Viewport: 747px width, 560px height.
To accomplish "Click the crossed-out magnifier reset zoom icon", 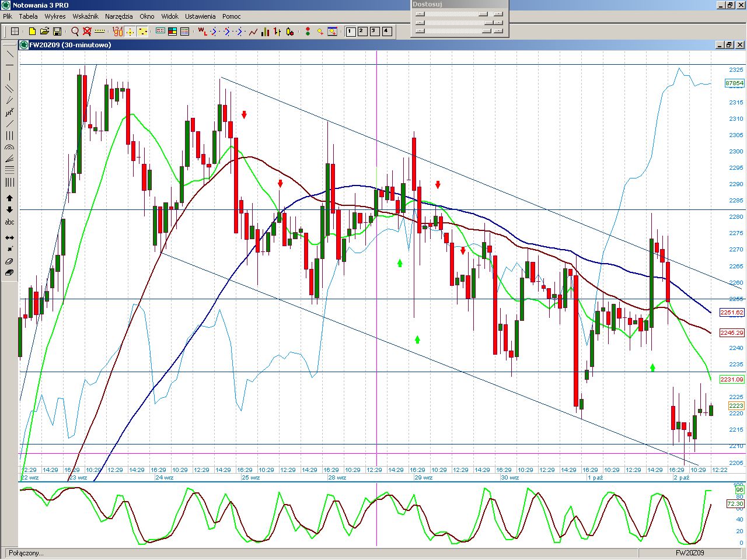I will point(87,32).
